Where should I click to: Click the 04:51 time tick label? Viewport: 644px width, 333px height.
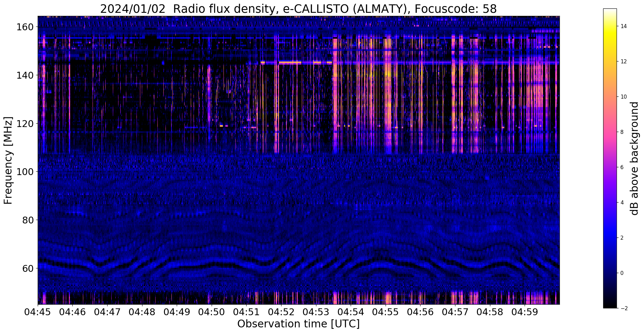click(x=247, y=312)
